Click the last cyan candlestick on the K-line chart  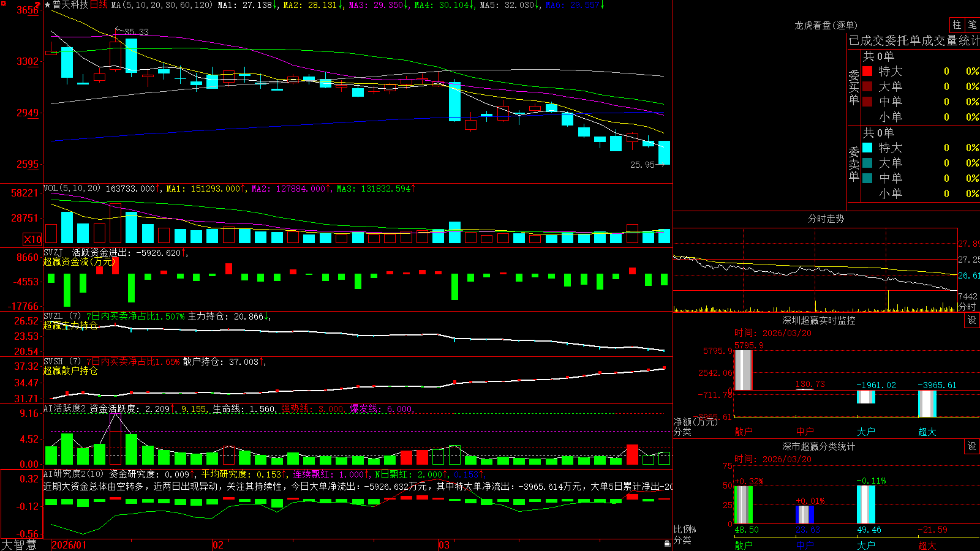pos(664,152)
